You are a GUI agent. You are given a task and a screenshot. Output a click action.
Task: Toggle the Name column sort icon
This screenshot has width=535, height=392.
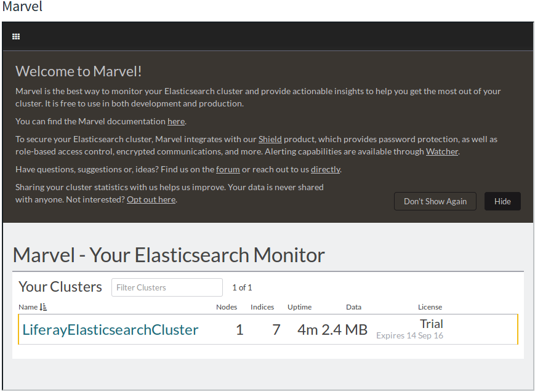coord(43,307)
